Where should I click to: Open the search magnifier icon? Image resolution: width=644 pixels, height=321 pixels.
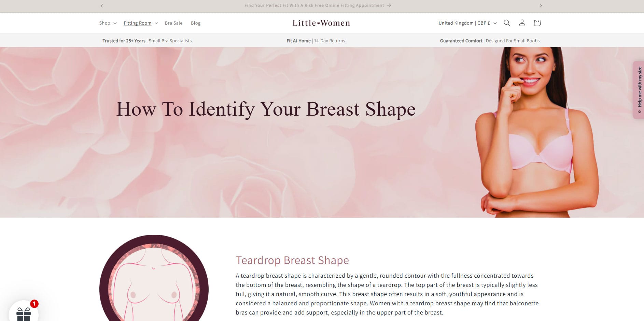507,23
